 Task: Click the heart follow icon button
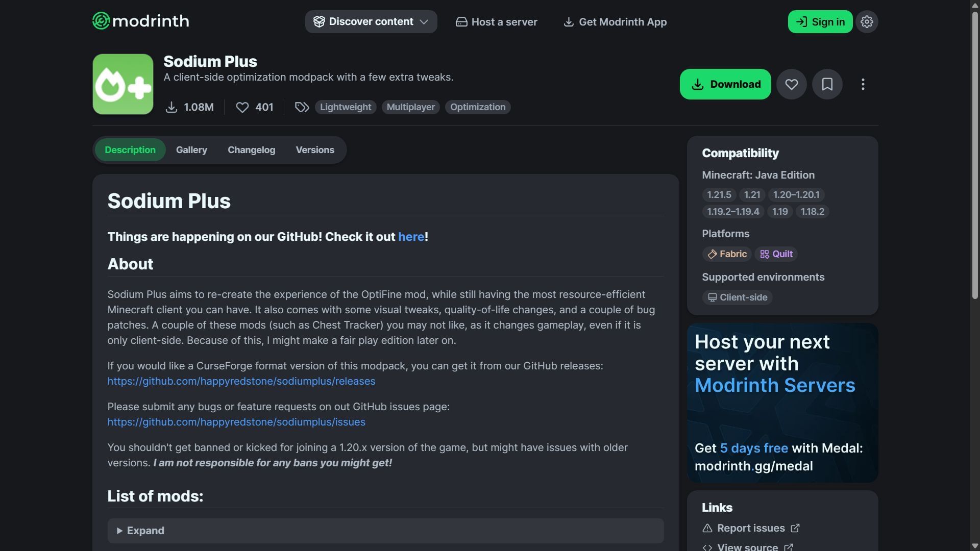click(x=791, y=84)
